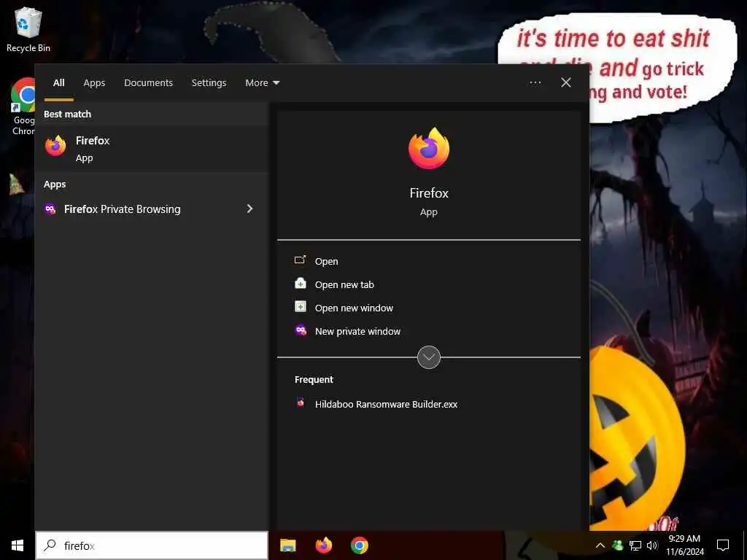Click the witch hat desktop icon
The width and height of the screenshot is (747, 560).
16,184
